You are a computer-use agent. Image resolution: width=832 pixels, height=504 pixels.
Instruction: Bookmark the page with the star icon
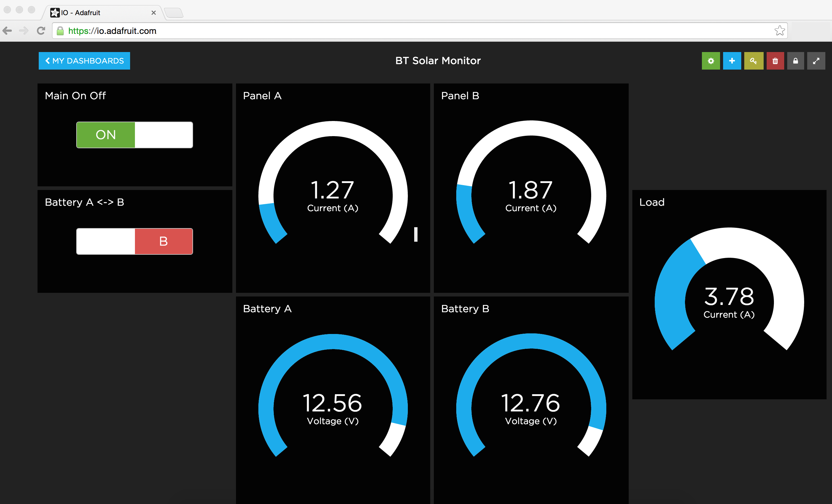coord(780,31)
